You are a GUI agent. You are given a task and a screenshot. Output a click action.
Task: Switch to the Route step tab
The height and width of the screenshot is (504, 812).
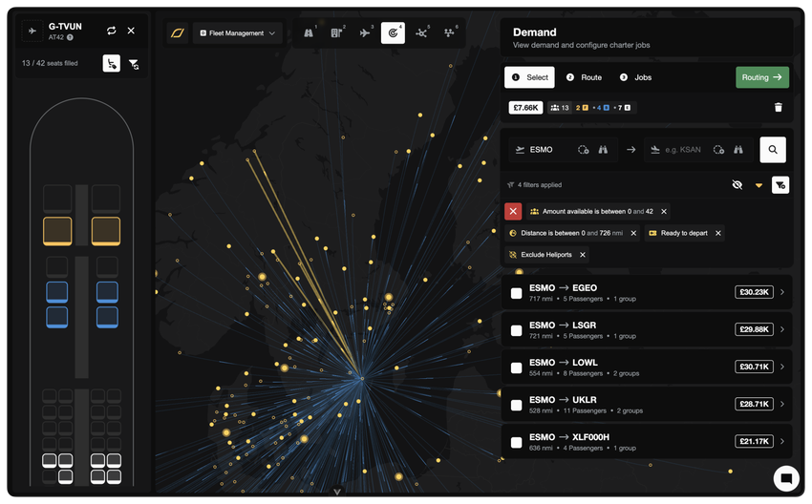point(584,77)
